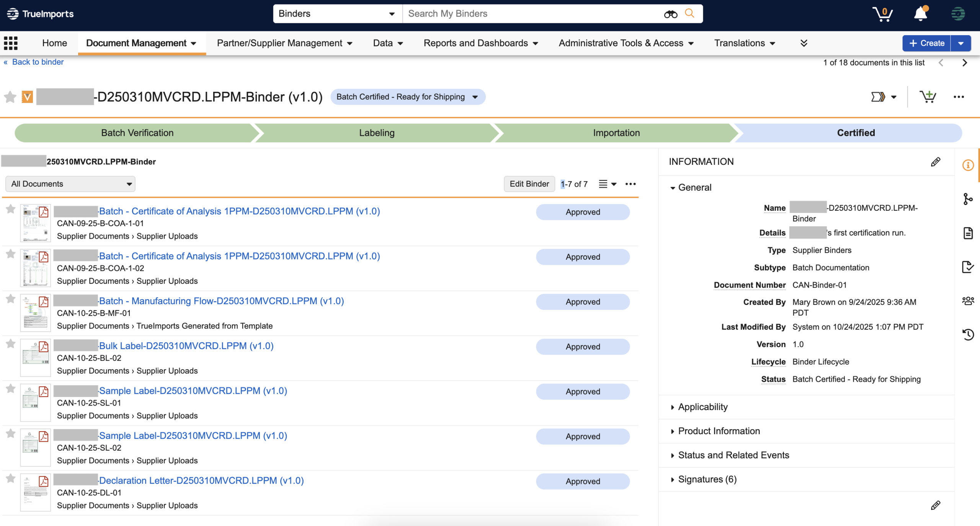The height and width of the screenshot is (526, 980).
Task: Open the version history clock icon in sidebar
Action: coord(968,335)
